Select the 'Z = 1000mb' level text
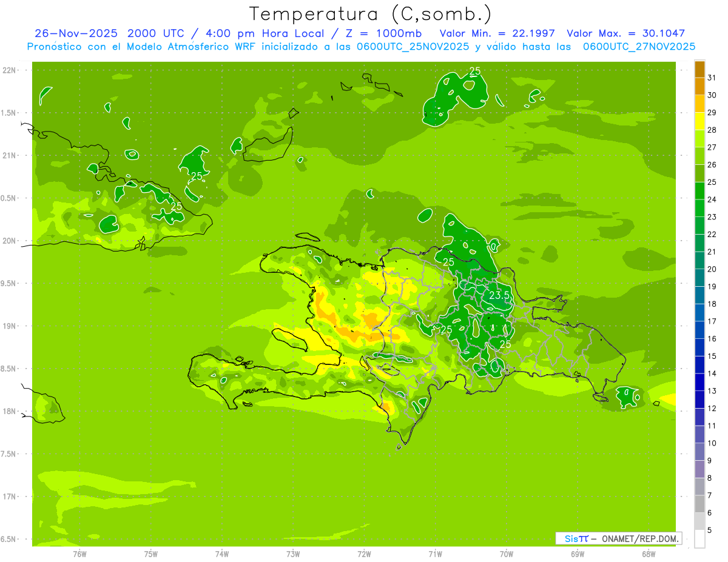Viewport: 728px width, 562px height. (385, 33)
